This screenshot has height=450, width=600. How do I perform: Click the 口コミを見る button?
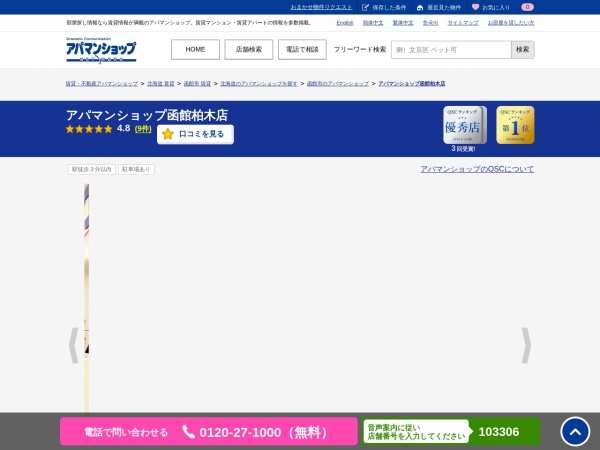(195, 134)
